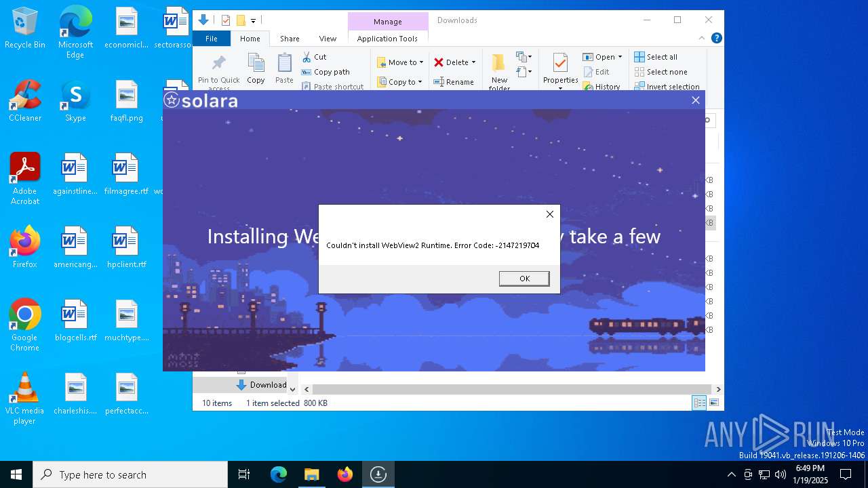Open the File tab in Explorer
Viewport: 868px width, 488px height.
pyautogui.click(x=212, y=39)
